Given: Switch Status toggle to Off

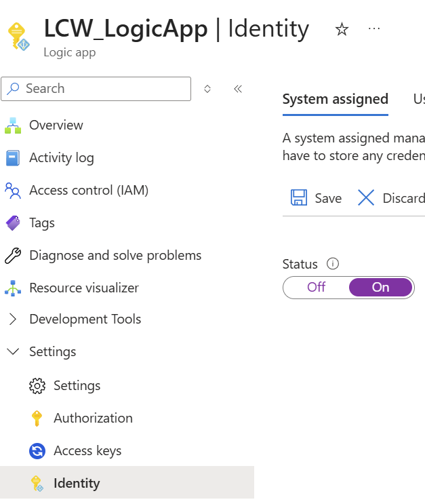Looking at the screenshot, I should [316, 287].
